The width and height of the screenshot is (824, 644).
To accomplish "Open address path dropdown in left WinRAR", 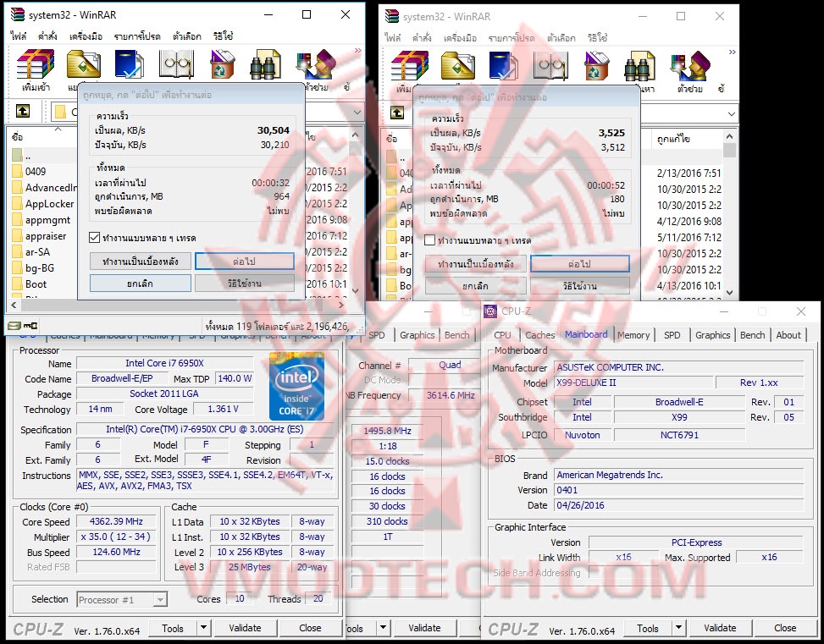I will [x=357, y=112].
